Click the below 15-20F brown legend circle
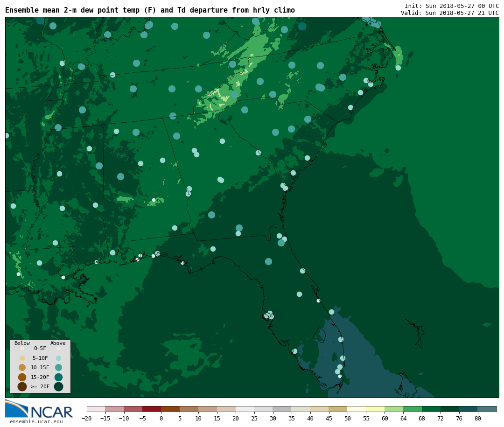This screenshot has width=504, height=427. click(22, 377)
